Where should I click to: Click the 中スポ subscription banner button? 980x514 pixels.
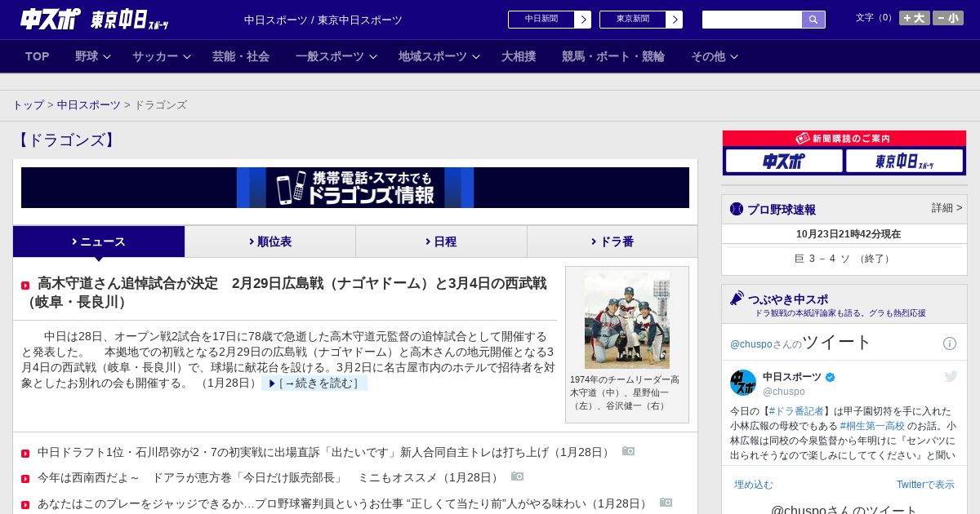coord(784,161)
